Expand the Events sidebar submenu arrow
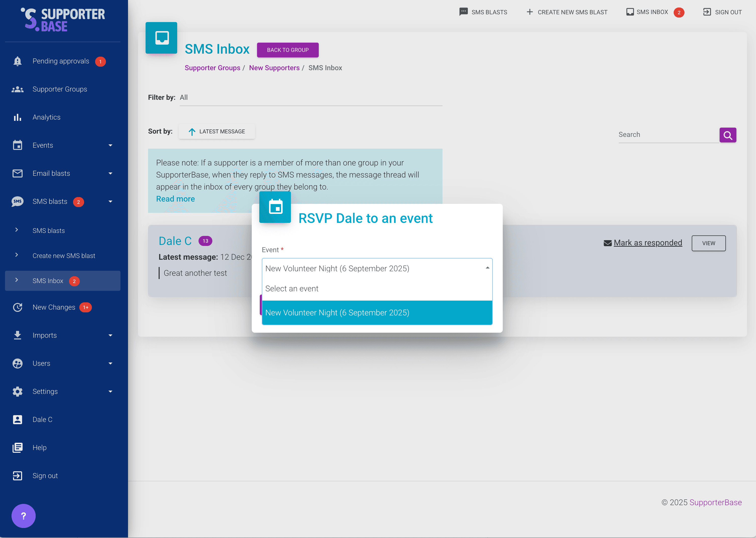Screen dimensions: 756x538 coord(110,145)
